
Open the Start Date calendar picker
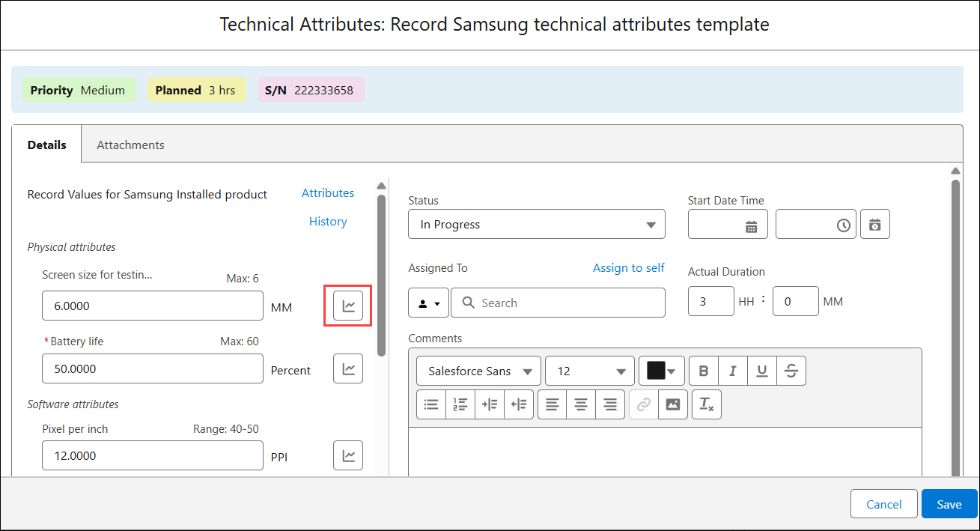tap(751, 225)
